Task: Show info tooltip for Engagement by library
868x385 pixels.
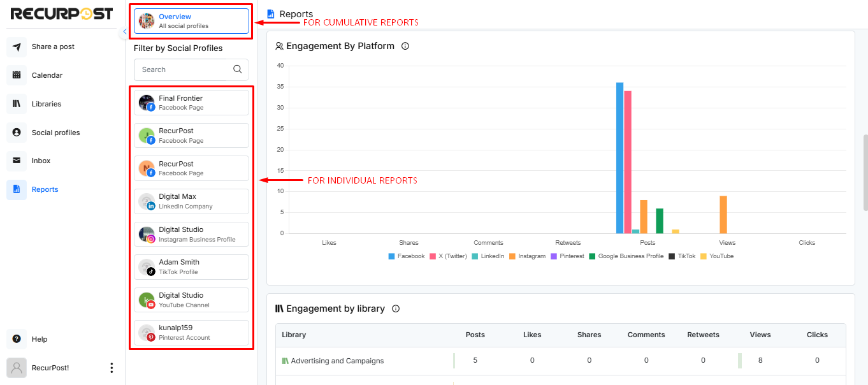Action: [396, 309]
